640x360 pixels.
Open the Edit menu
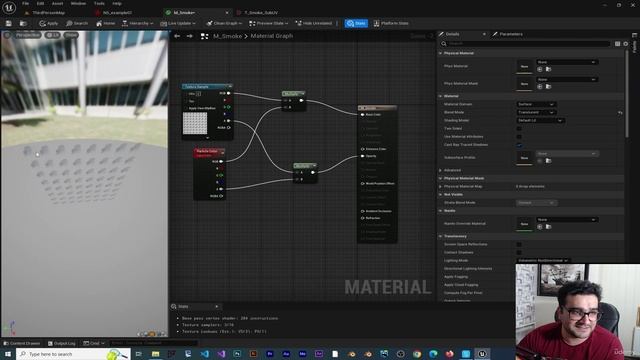pos(40,3)
